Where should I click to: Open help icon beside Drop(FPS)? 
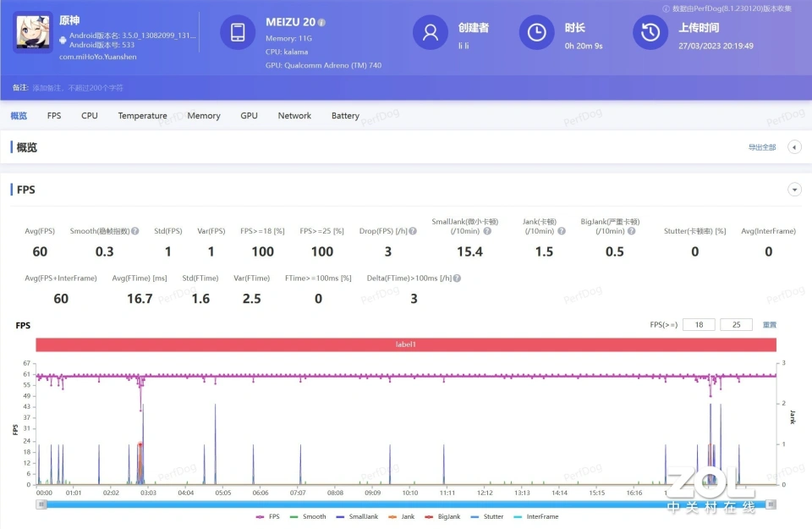pyautogui.click(x=413, y=231)
